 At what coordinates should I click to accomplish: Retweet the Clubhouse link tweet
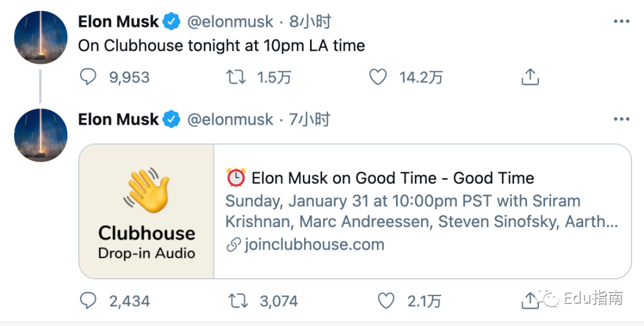coord(239,301)
